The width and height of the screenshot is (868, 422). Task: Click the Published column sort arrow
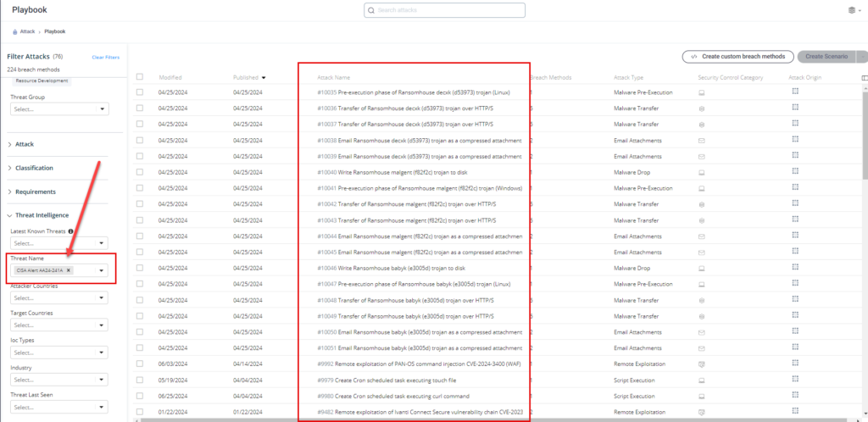(x=264, y=77)
